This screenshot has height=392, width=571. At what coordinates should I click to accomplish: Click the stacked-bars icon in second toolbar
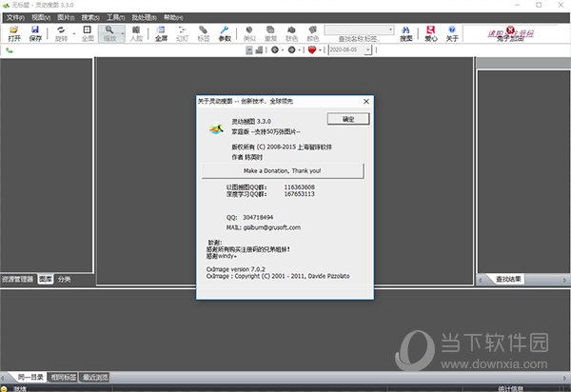pyautogui.click(x=259, y=49)
